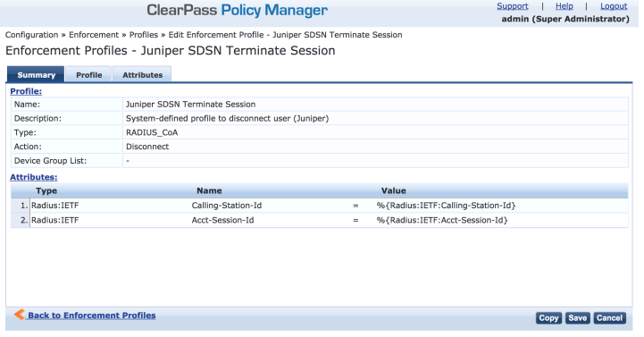Click value %{Radius:IETF:Acct-Session-Id}

442,220
